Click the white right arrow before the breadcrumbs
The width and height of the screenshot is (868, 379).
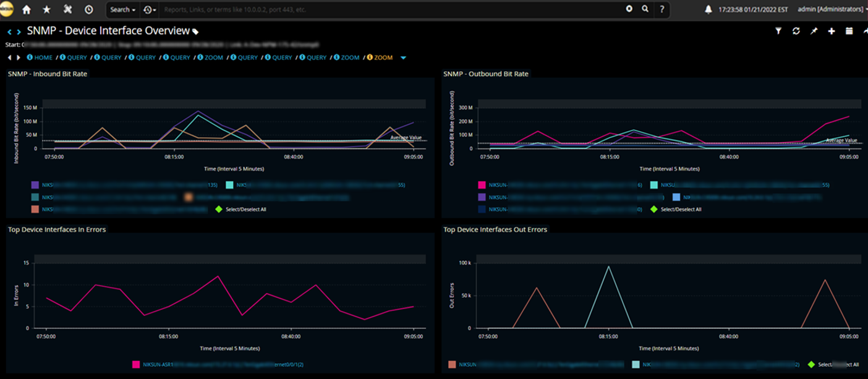19,57
